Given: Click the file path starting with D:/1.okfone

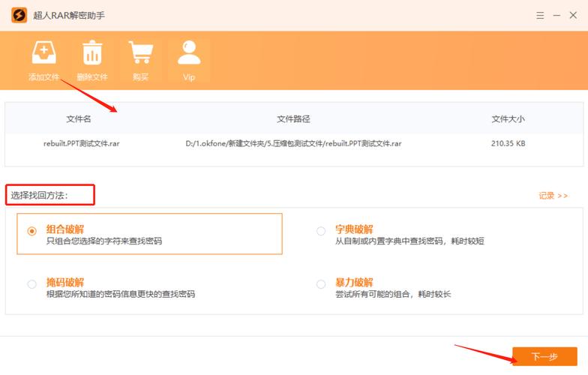Looking at the screenshot, I should click(x=293, y=144).
